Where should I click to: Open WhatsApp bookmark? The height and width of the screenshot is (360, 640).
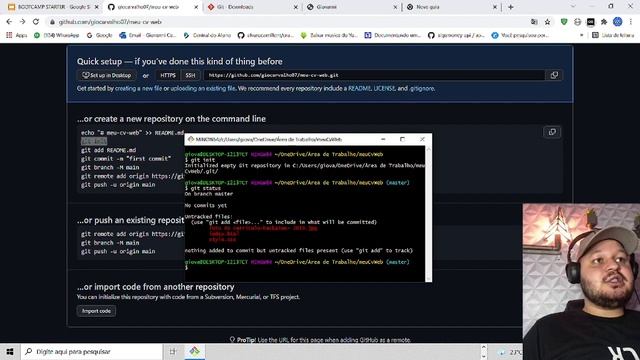[x=56, y=36]
